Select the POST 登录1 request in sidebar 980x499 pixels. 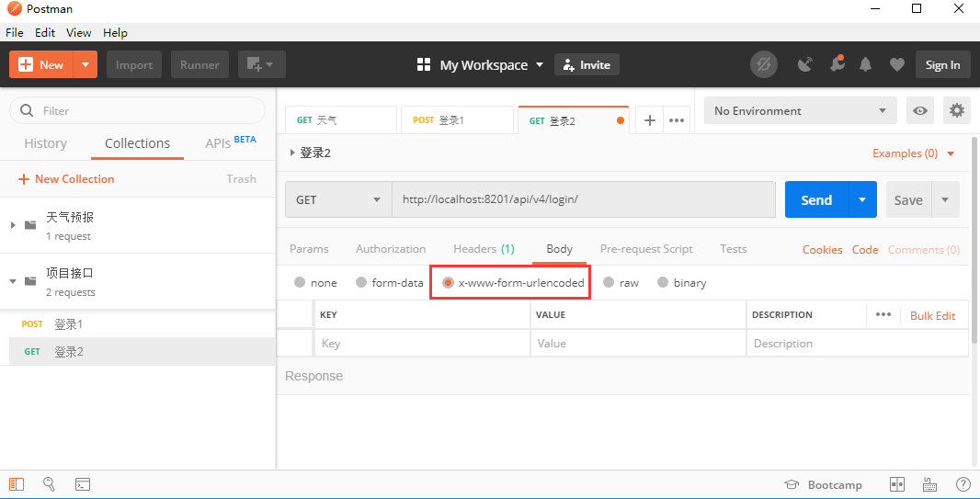(138, 324)
